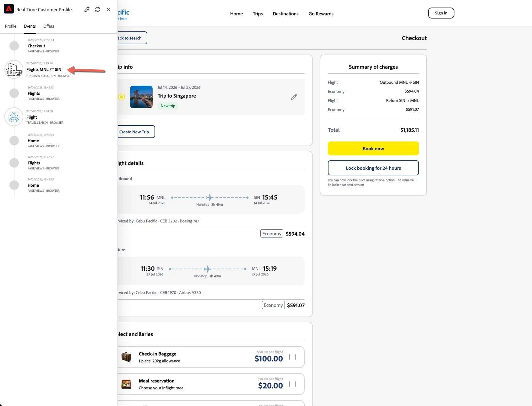Open the Destinations nav menu item
532x406 pixels.
tap(286, 14)
